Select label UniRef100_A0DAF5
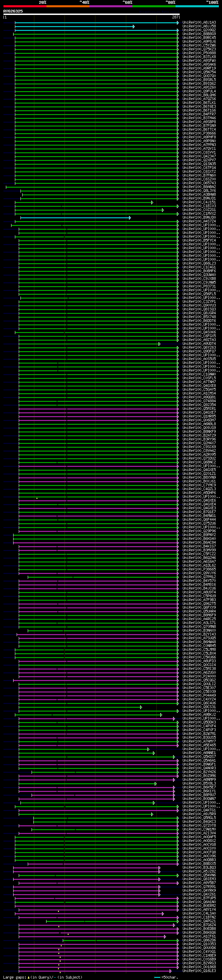The height and width of the screenshot is (980, 222). pos(199,837)
